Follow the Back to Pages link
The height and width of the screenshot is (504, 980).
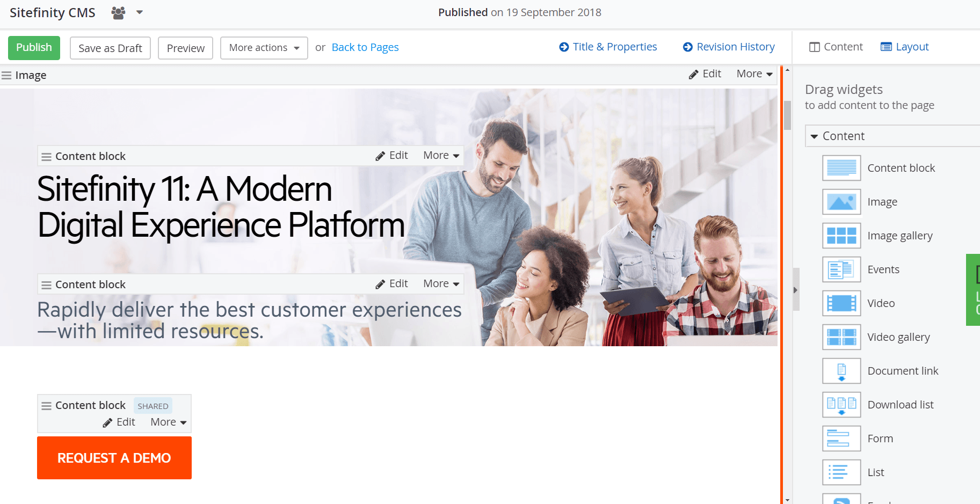[365, 47]
